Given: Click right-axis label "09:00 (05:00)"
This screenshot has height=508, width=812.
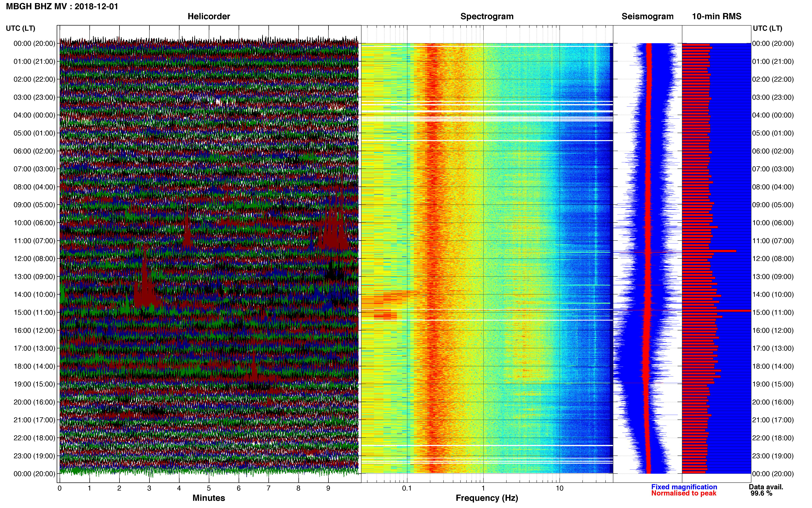Looking at the screenshot, I should [x=773, y=205].
